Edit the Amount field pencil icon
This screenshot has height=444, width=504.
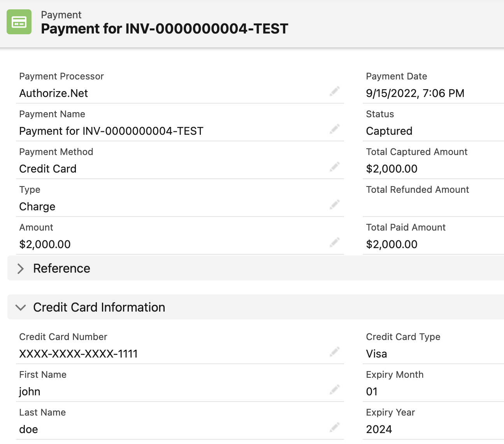click(334, 242)
